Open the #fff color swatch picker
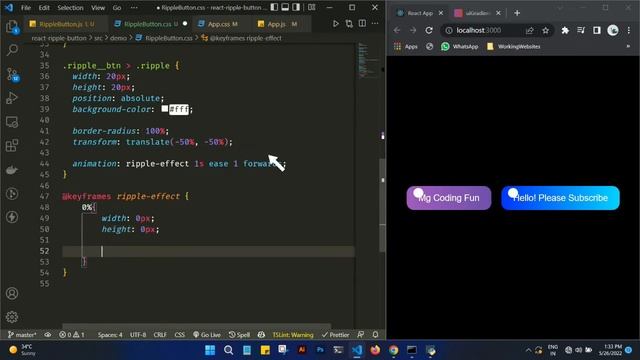 click(164, 109)
